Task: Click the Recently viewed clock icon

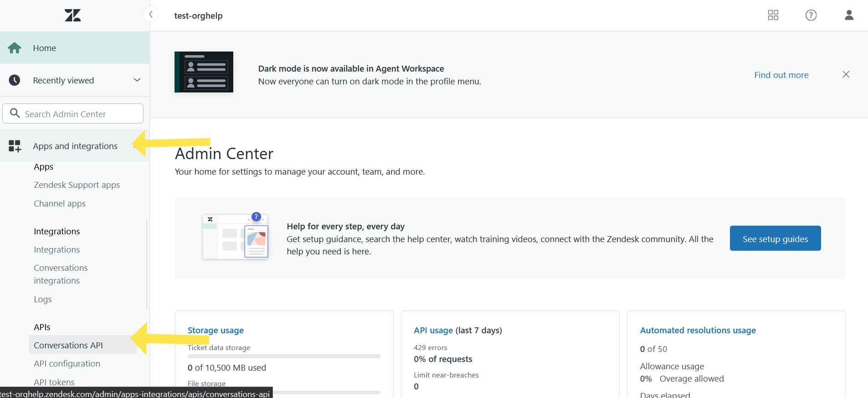Action: coord(15,80)
